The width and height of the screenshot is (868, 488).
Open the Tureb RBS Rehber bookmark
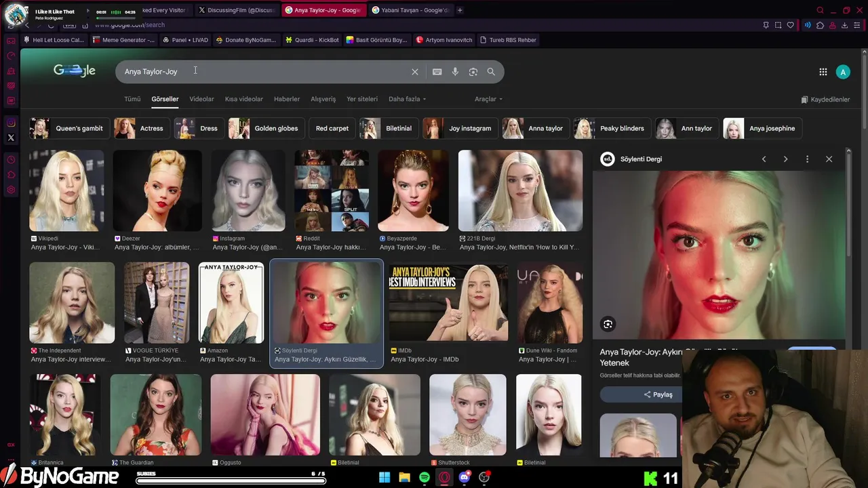click(508, 40)
